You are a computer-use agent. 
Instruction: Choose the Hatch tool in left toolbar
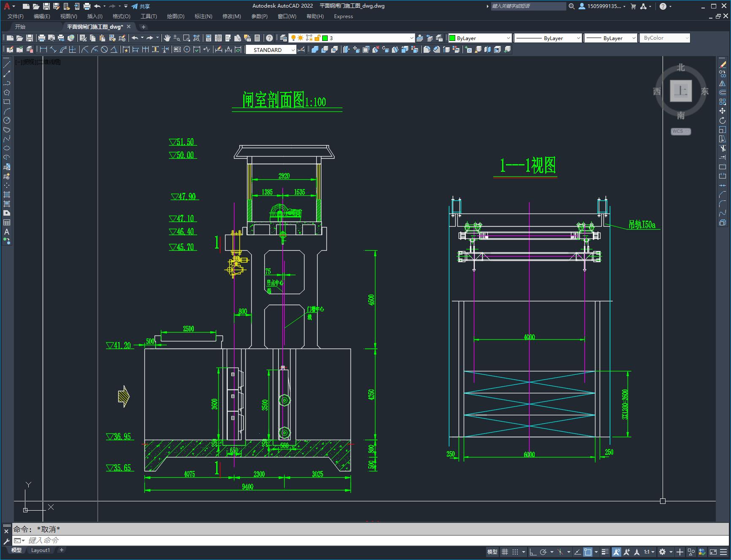[x=7, y=195]
